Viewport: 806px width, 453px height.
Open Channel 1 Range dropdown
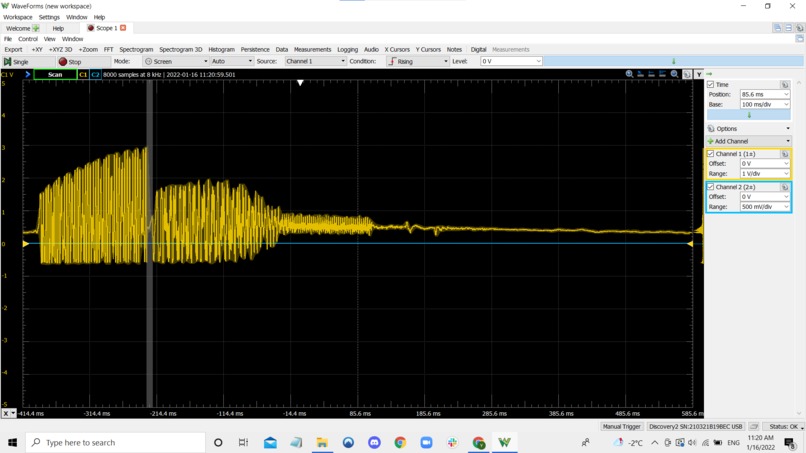(x=764, y=174)
